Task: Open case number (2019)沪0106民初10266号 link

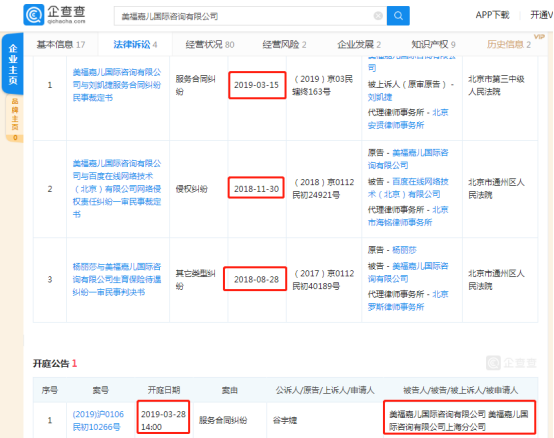Action: pos(98,420)
